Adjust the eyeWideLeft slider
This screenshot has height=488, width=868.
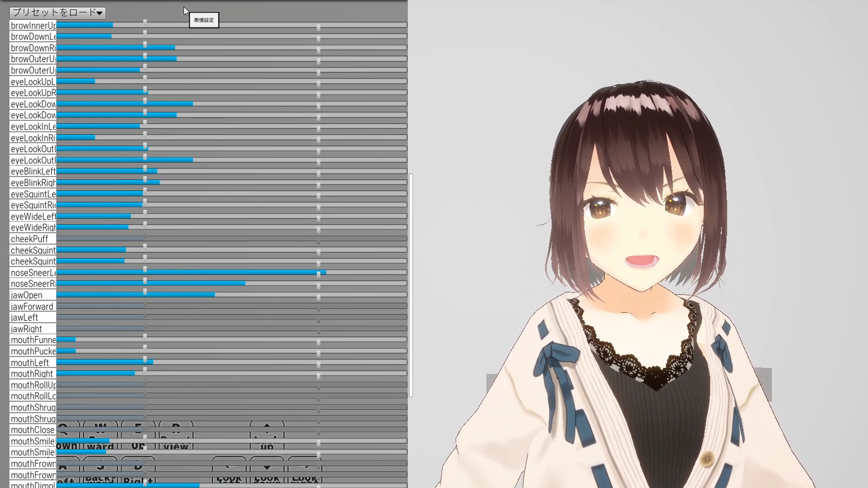(130, 216)
